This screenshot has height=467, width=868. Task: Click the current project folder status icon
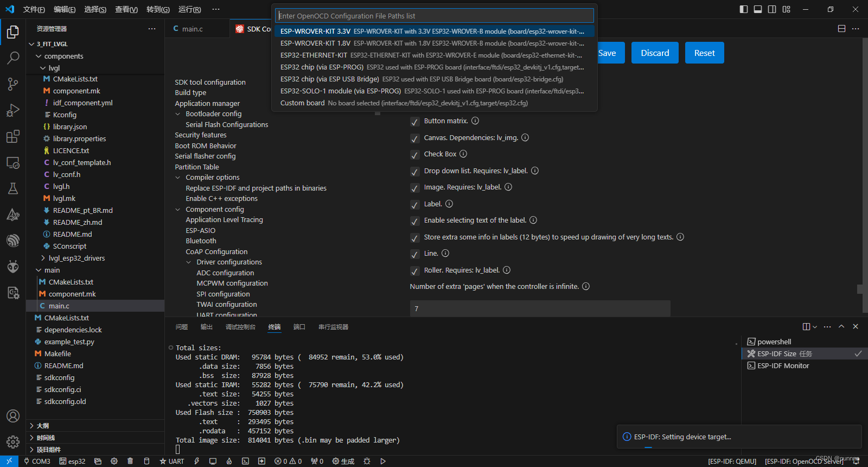[98, 461]
